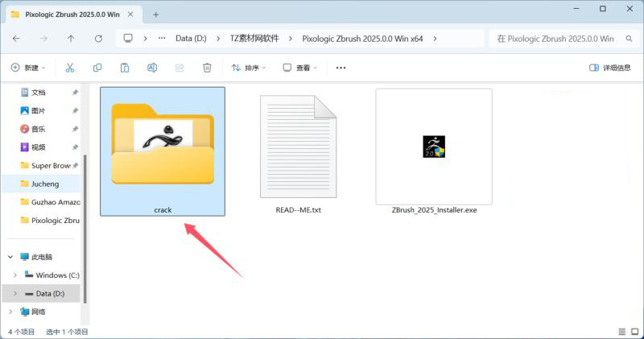The image size is (644, 339).
Task: Go up one folder level
Action: click(x=71, y=39)
